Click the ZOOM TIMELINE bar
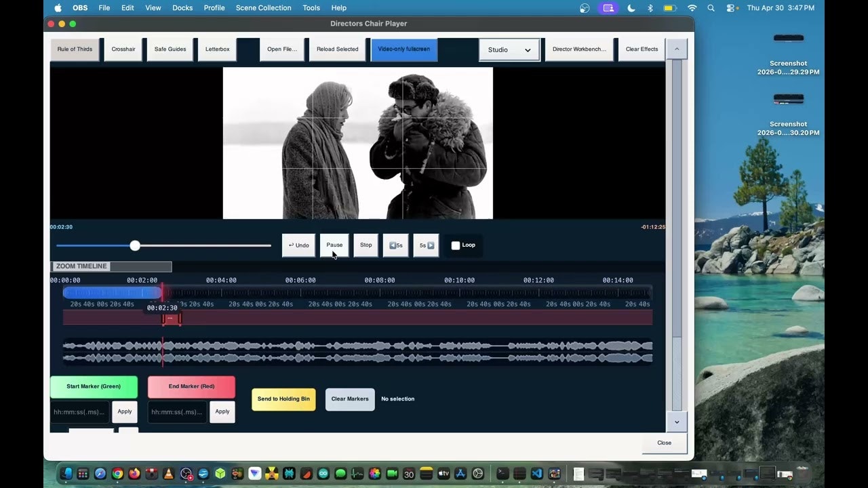 coord(111,266)
